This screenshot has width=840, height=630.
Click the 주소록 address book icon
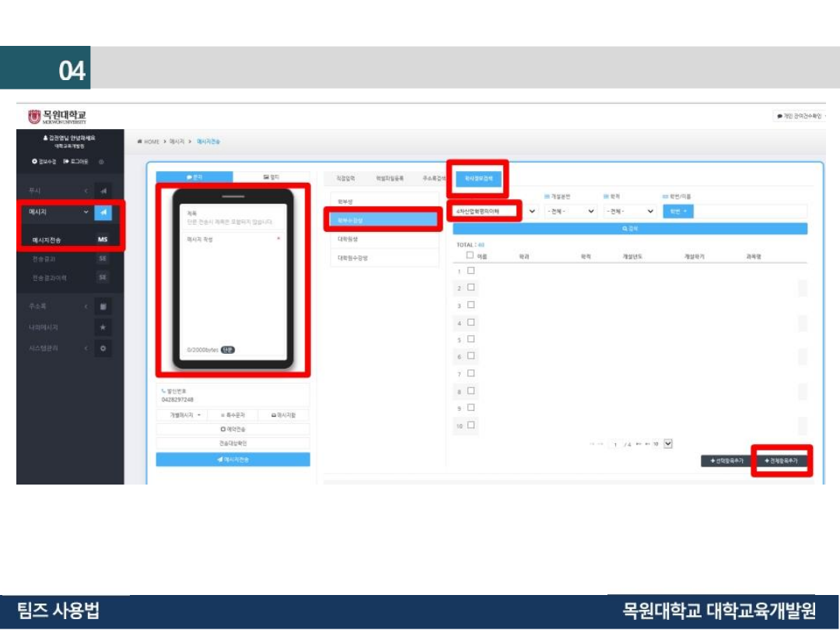(103, 306)
